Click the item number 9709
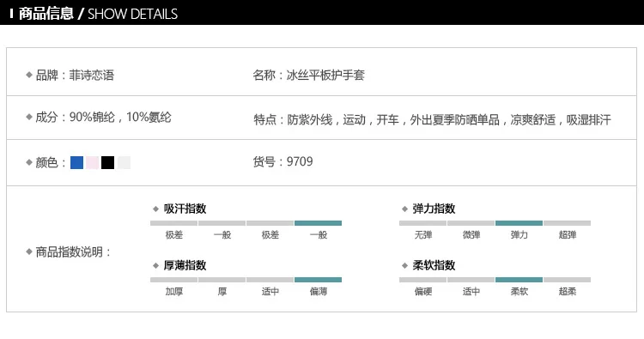The image size is (644, 339). pyautogui.click(x=300, y=161)
